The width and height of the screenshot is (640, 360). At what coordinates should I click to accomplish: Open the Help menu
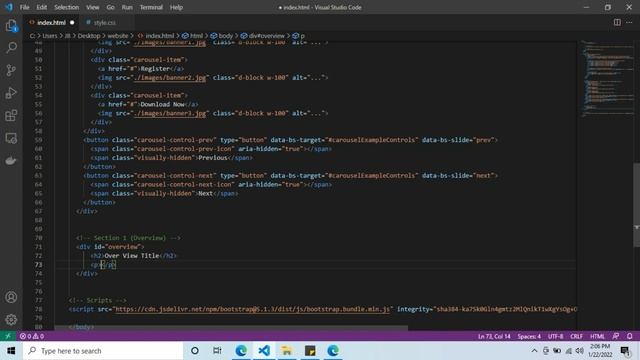coord(176,7)
